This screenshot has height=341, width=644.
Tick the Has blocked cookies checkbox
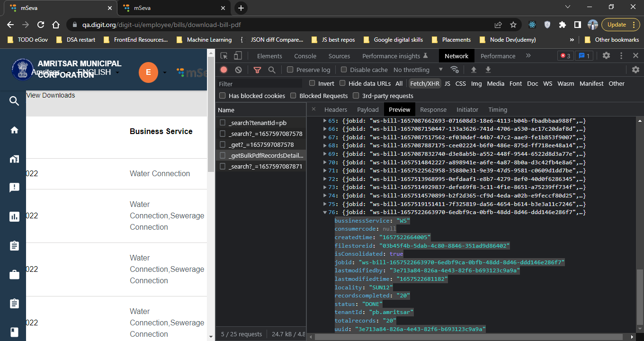223,96
